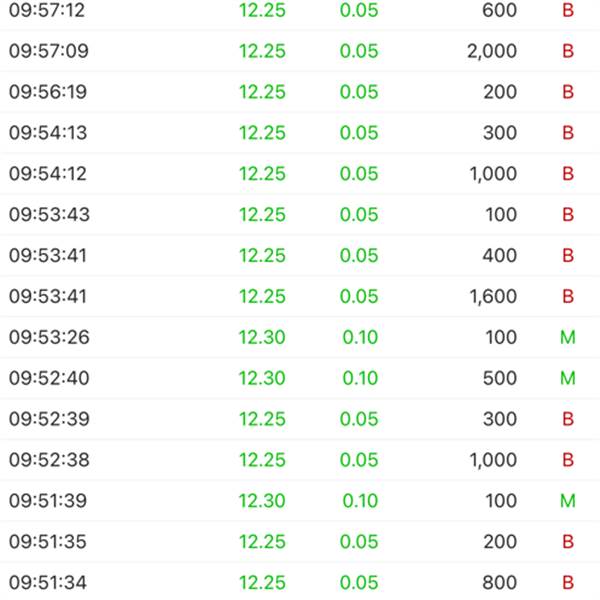Click the 12.30 price at 09:53:26
The image size is (600, 600).
(262, 338)
